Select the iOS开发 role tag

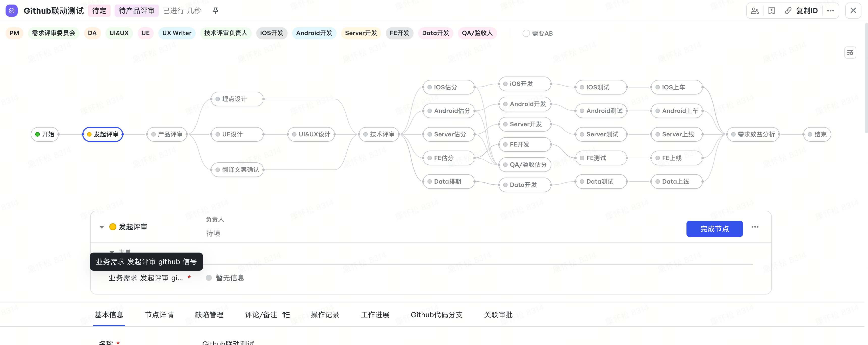pyautogui.click(x=272, y=33)
